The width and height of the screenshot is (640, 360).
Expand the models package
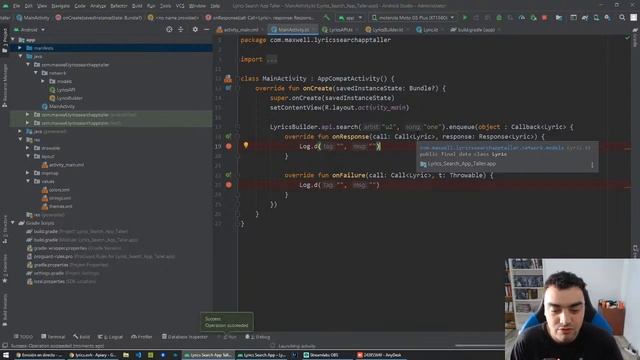click(43, 81)
